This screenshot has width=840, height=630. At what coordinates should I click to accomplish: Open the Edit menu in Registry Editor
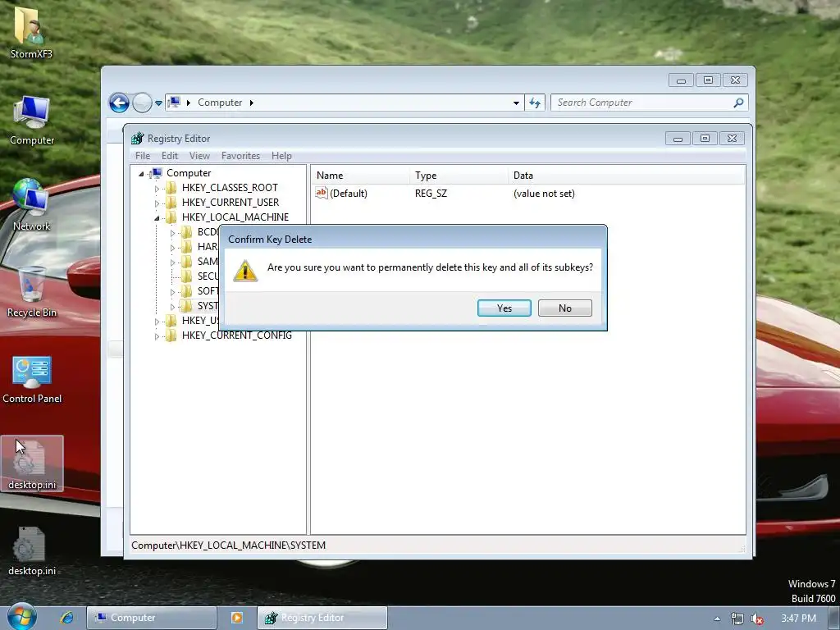click(x=170, y=156)
